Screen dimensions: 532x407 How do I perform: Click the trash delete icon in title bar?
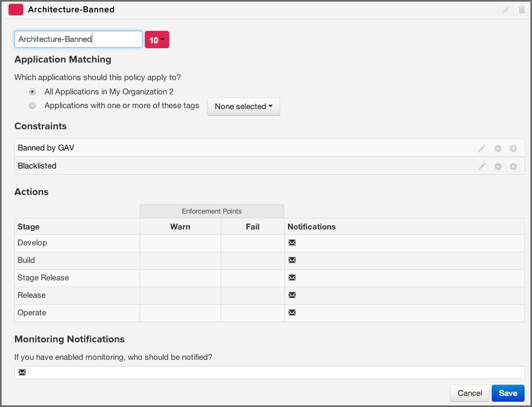pos(521,10)
